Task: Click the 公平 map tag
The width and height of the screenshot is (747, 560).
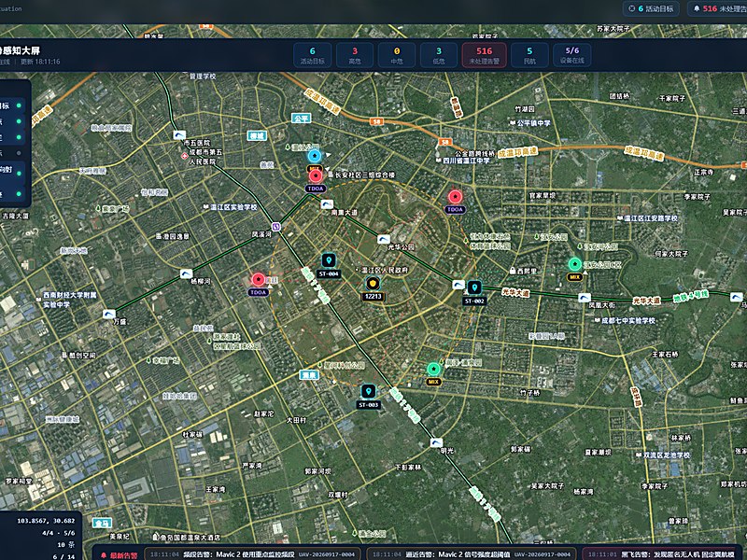Action: [x=301, y=119]
